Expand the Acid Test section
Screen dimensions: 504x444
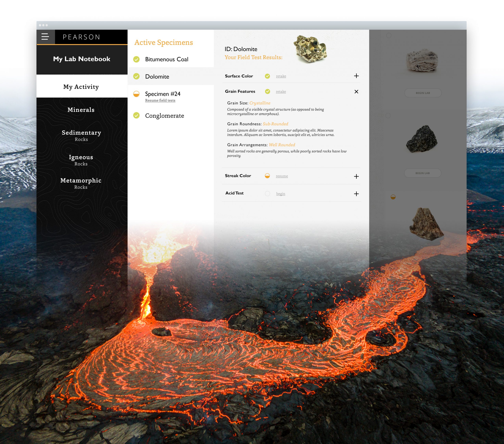(356, 194)
